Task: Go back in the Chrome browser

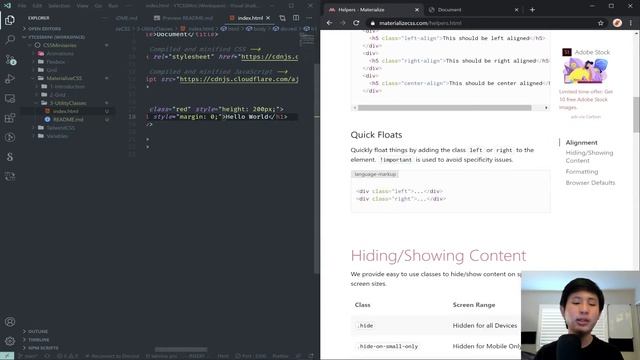Action: [329, 23]
